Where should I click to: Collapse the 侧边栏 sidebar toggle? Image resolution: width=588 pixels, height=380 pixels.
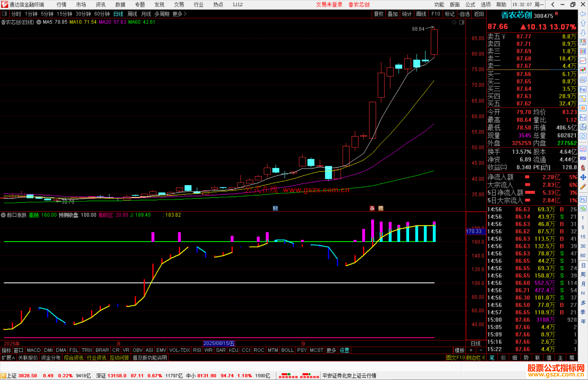coord(476,358)
